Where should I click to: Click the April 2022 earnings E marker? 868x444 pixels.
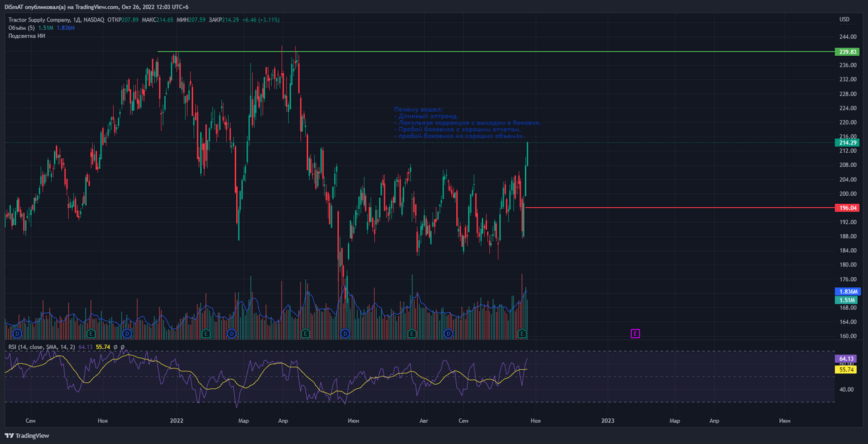[305, 334]
